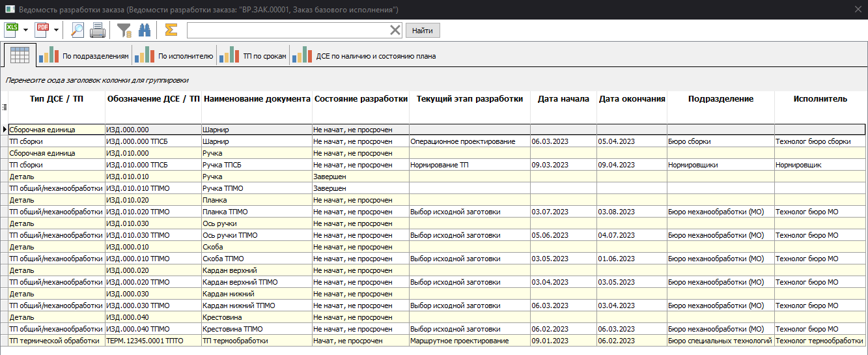Click the binoculars search icon
This screenshot has height=355, width=868.
[145, 29]
